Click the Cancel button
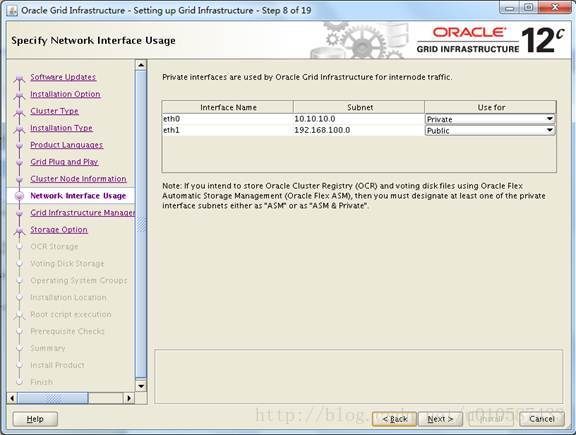Screen dimensions: 576x435 (x=542, y=419)
